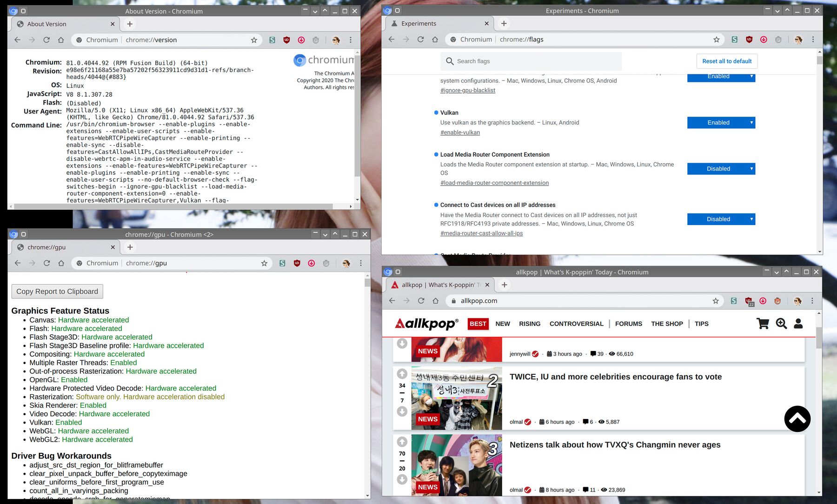This screenshot has height=504, width=837.
Task: Reload the About Version page
Action: coord(46,40)
